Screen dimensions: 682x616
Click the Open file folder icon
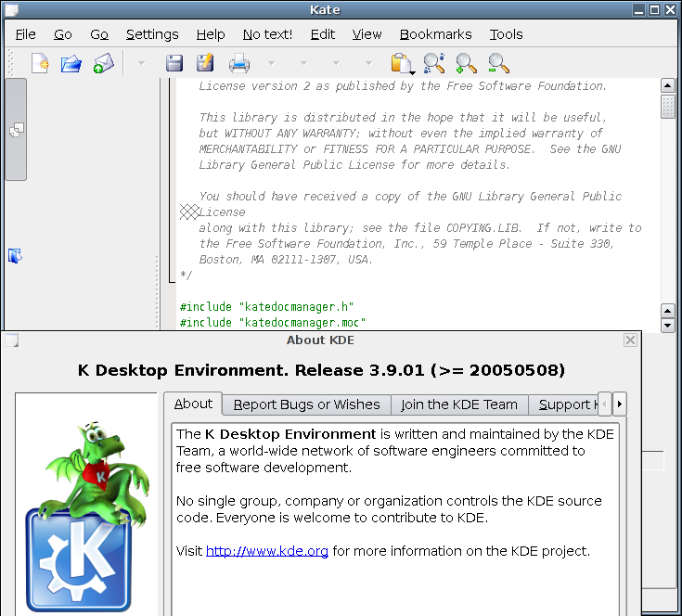(x=71, y=63)
